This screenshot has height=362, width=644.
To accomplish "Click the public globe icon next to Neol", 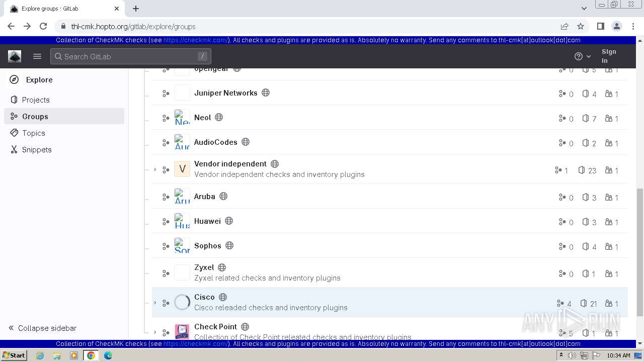I will coord(219,117).
